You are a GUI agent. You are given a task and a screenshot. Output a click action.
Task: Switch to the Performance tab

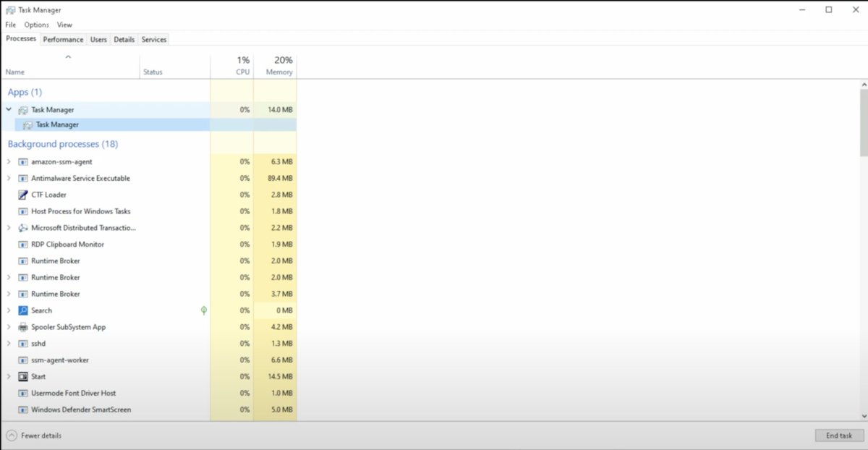pos(63,40)
